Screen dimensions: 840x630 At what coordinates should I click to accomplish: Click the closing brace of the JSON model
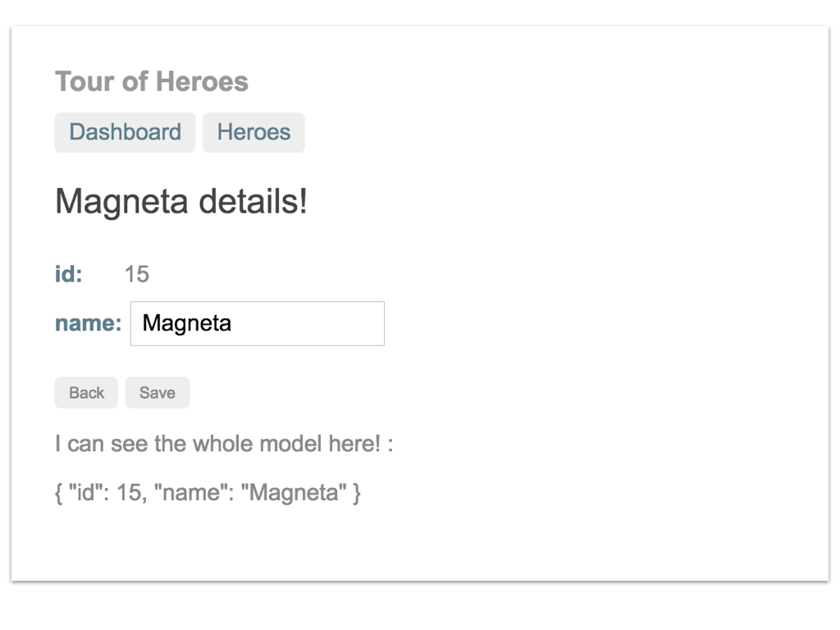point(356,493)
